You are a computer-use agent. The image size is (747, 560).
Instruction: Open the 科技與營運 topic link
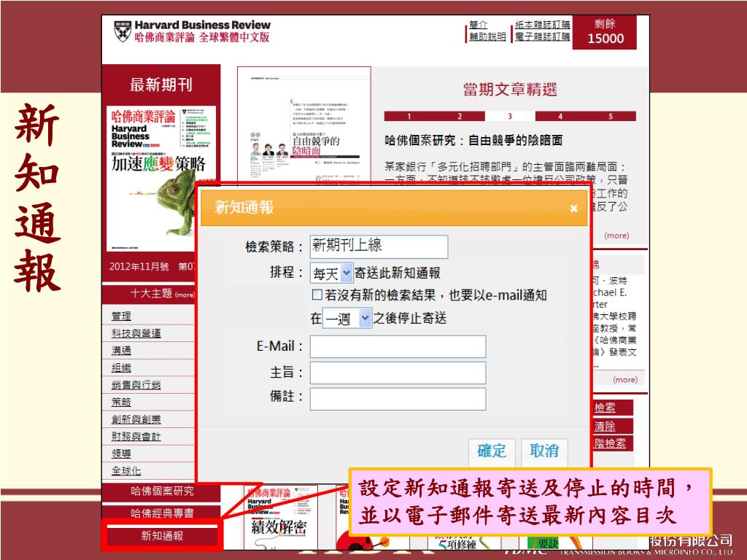pos(136,333)
